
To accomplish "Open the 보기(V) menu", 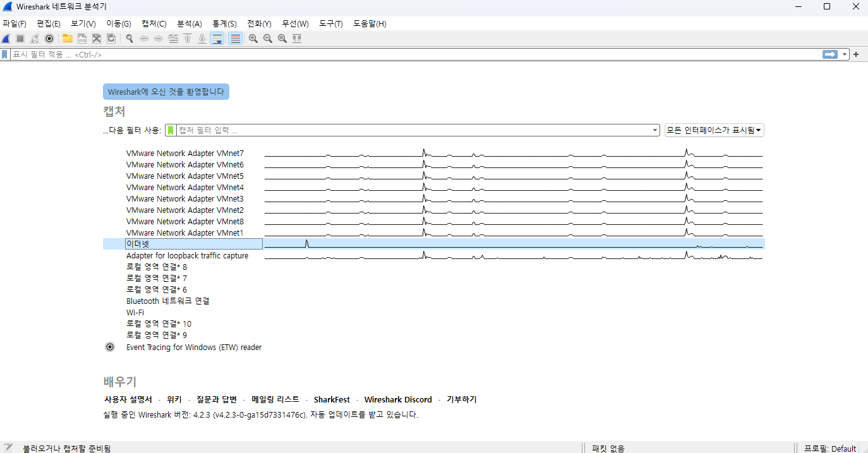I will (x=83, y=23).
